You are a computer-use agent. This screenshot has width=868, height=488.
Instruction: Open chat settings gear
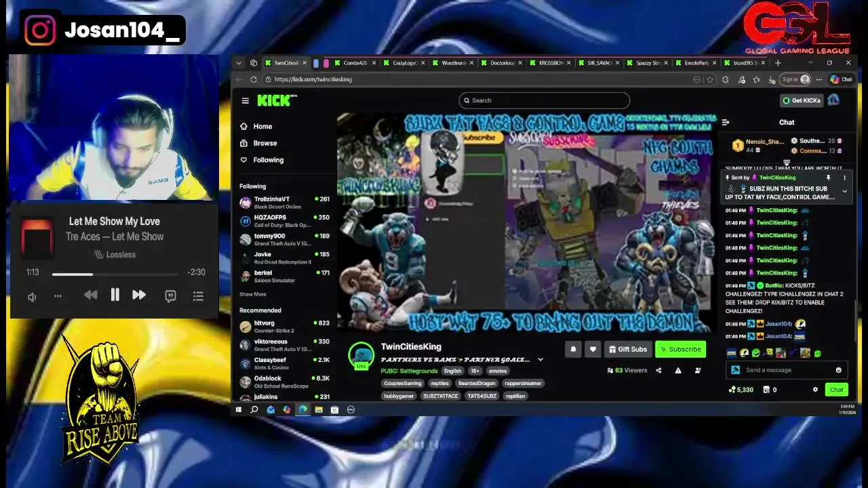[815, 390]
